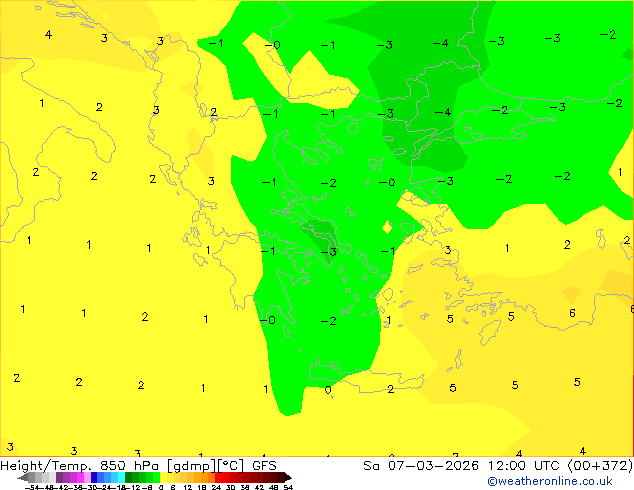The image size is (634, 490).
Task: Click the map title Height/Temp. 850 hPa
Action: [79, 466]
